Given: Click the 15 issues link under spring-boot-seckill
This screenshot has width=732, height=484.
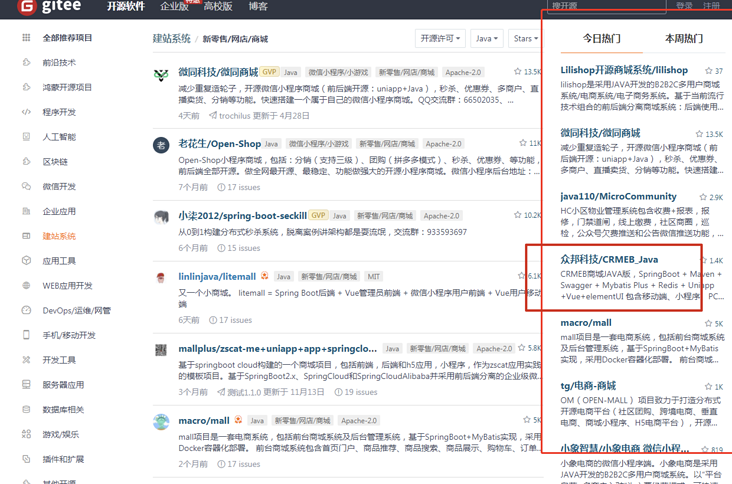Looking at the screenshot, I should 239,248.
